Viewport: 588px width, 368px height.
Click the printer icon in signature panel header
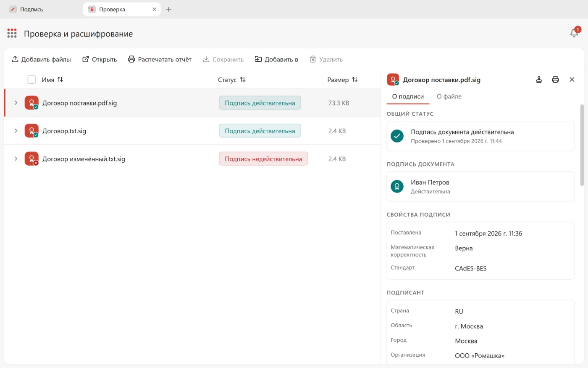pyautogui.click(x=555, y=79)
